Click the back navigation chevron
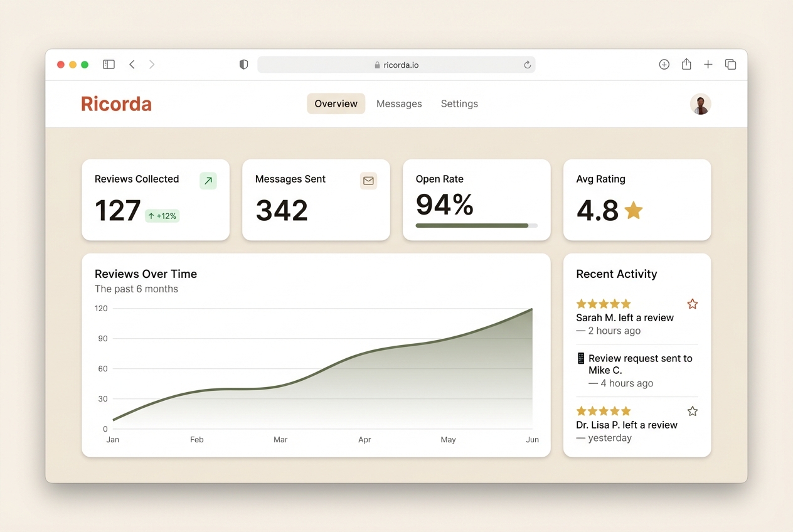Image resolution: width=793 pixels, height=532 pixels. point(132,64)
